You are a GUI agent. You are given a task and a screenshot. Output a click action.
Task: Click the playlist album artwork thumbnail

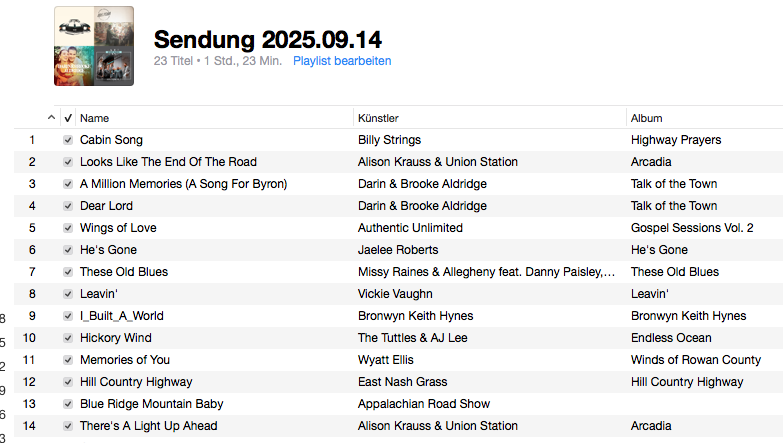point(93,46)
